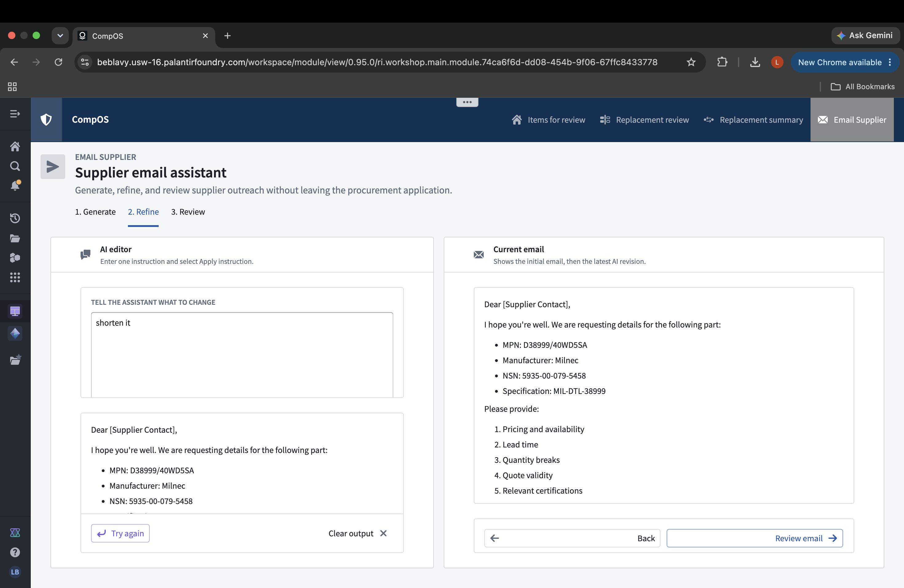Go to the 1. Generate step
Viewport: 904px width, 588px height.
(x=95, y=212)
